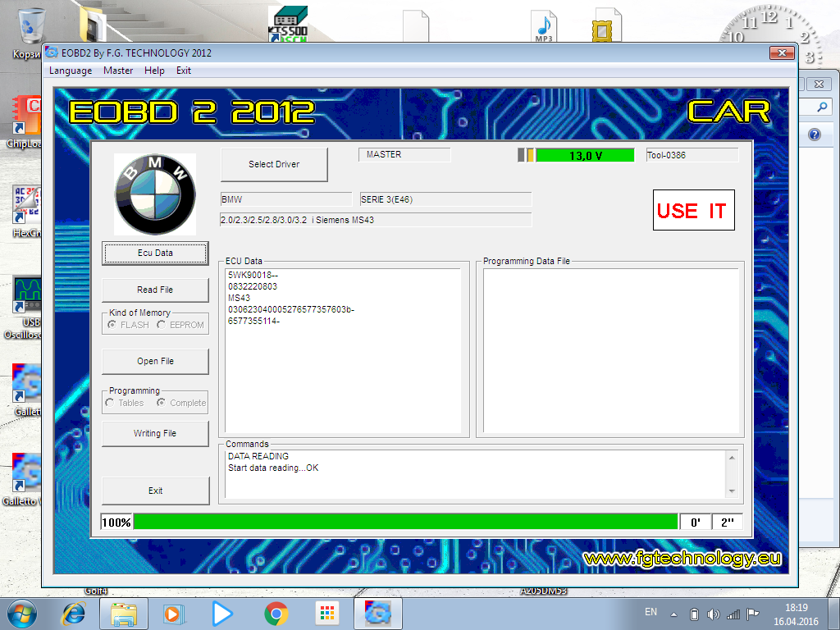840x630 pixels.
Task: Click the Exit menu item
Action: point(184,71)
